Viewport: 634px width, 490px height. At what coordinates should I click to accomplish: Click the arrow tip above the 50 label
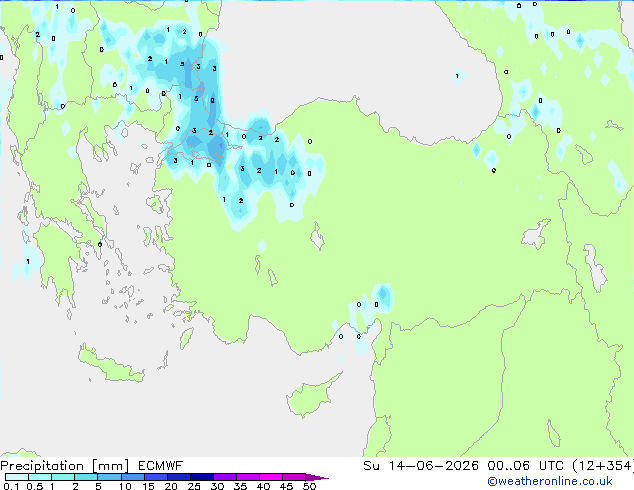pos(317,477)
